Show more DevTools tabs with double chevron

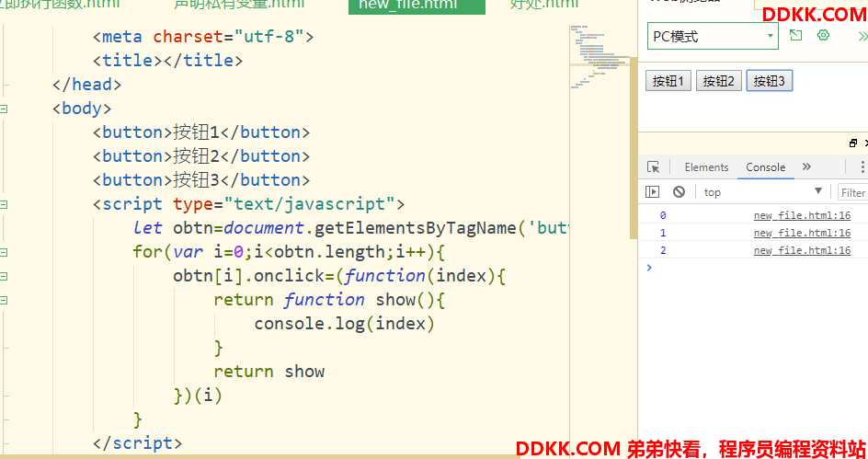[x=806, y=167]
